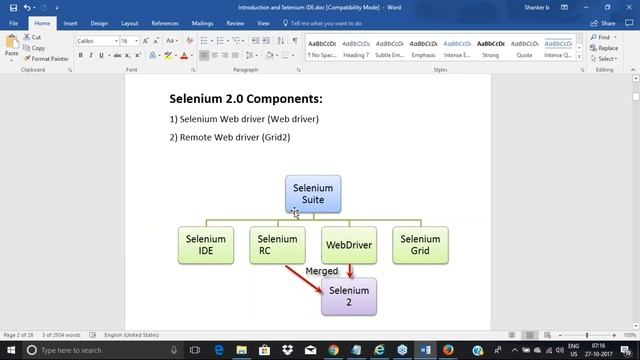Viewport: 640px width, 360px height.
Task: Click the Find button
Action: coord(601,37)
